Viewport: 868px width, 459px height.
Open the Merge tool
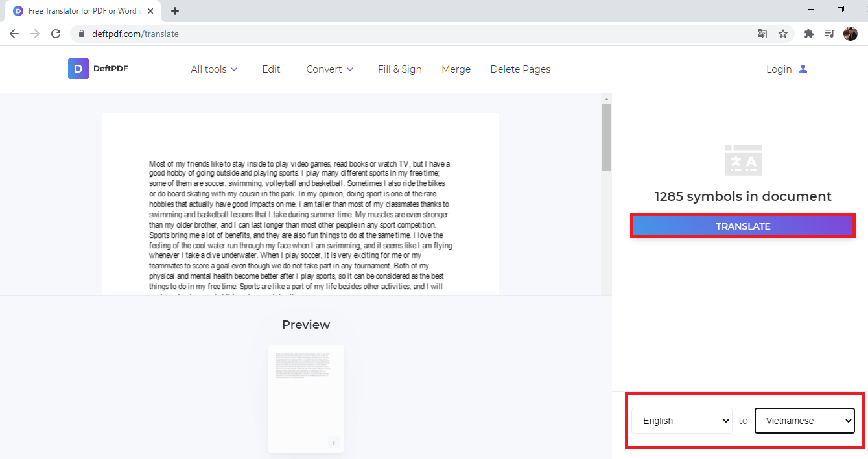pyautogui.click(x=456, y=69)
